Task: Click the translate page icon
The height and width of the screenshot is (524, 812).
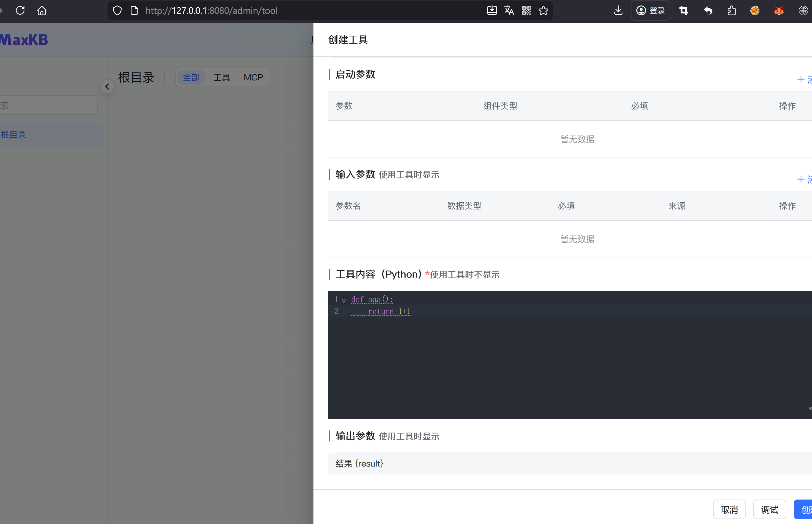Action: click(509, 11)
